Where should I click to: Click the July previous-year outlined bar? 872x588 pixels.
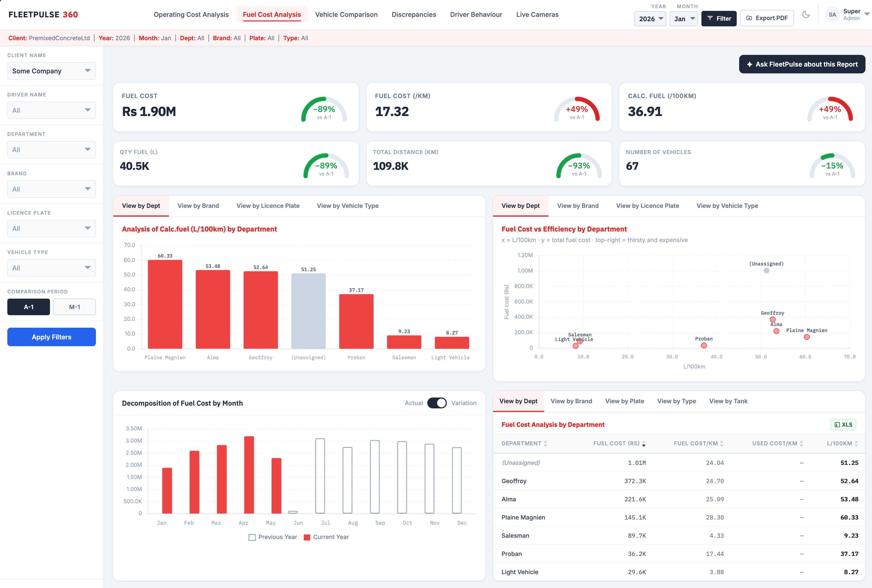(320, 476)
